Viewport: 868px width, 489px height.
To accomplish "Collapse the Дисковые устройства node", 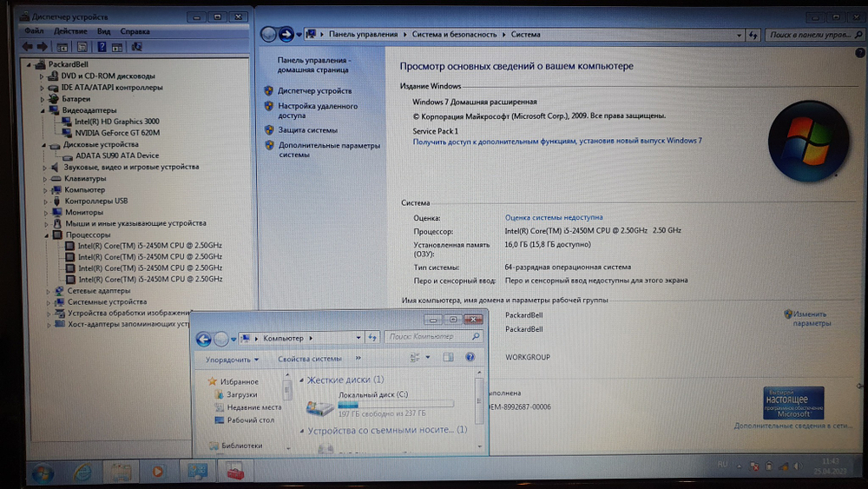I will click(x=43, y=144).
